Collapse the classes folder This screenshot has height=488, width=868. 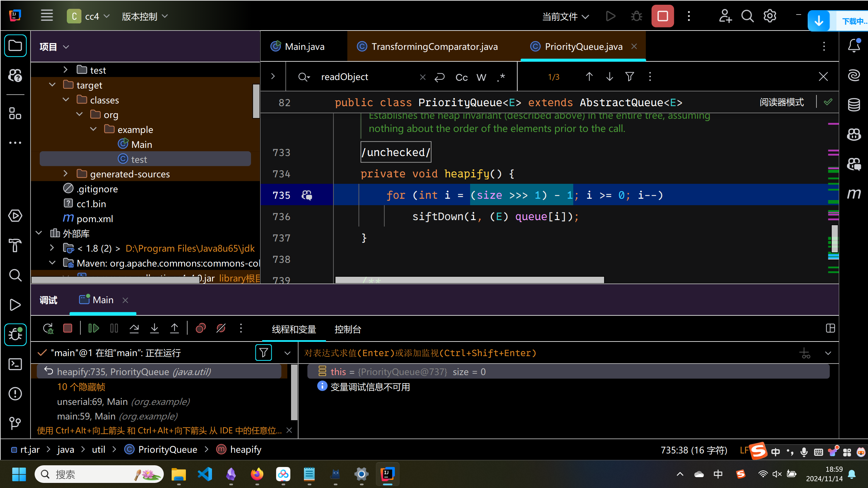(x=66, y=100)
